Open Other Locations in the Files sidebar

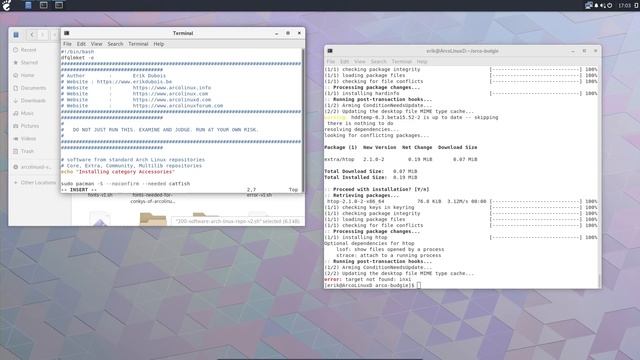[x=38, y=182]
